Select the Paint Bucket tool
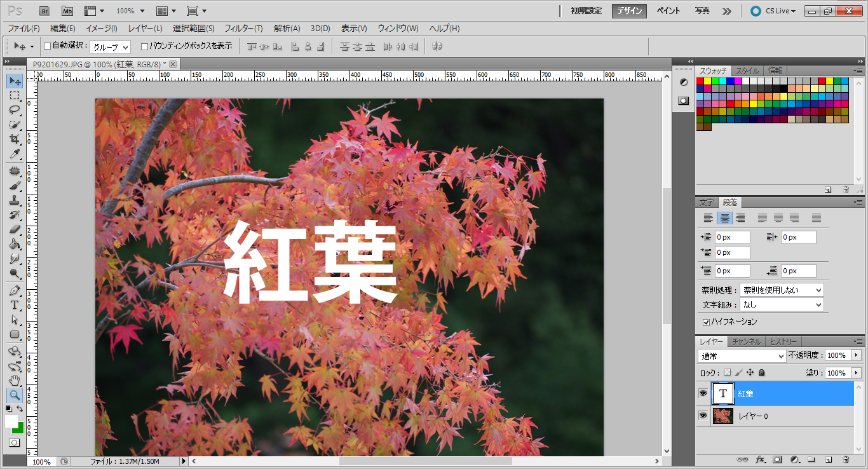This screenshot has width=868, height=469. coord(15,244)
